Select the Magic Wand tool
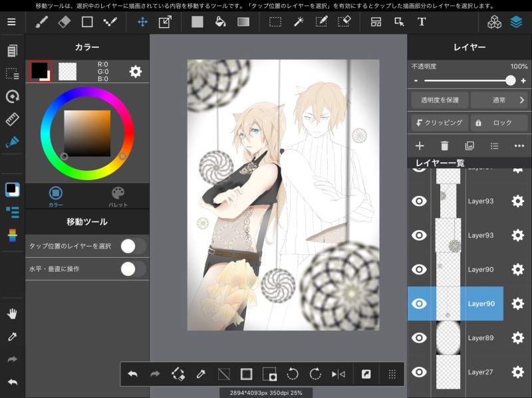The image size is (532, 398). [299, 23]
